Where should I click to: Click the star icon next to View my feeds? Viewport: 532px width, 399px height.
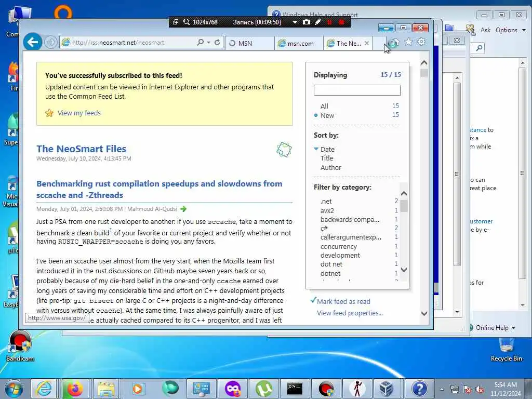coord(49,113)
